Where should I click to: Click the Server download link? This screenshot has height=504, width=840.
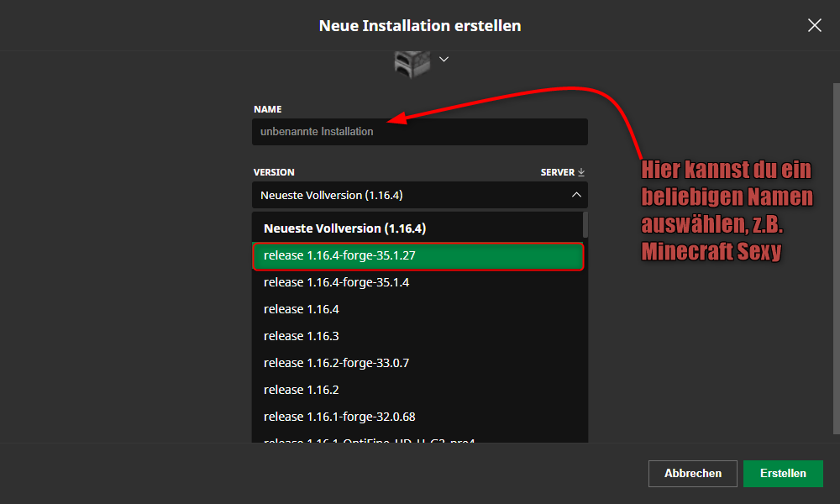(x=562, y=172)
